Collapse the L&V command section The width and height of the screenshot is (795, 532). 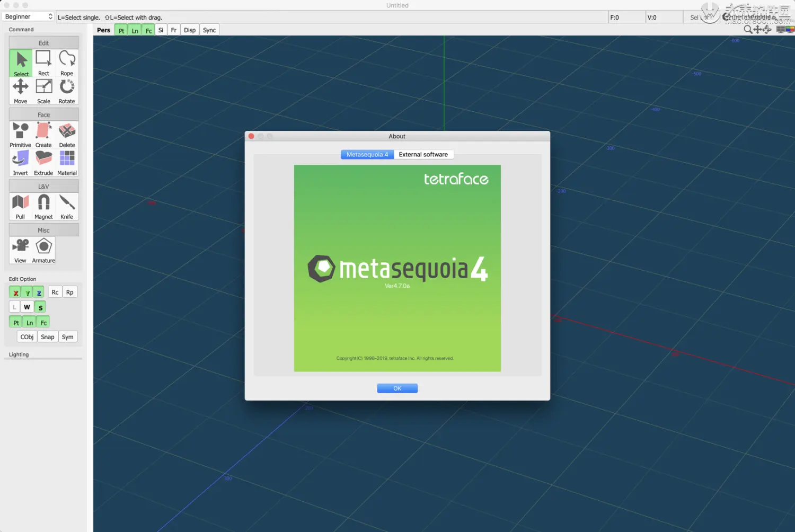click(44, 187)
